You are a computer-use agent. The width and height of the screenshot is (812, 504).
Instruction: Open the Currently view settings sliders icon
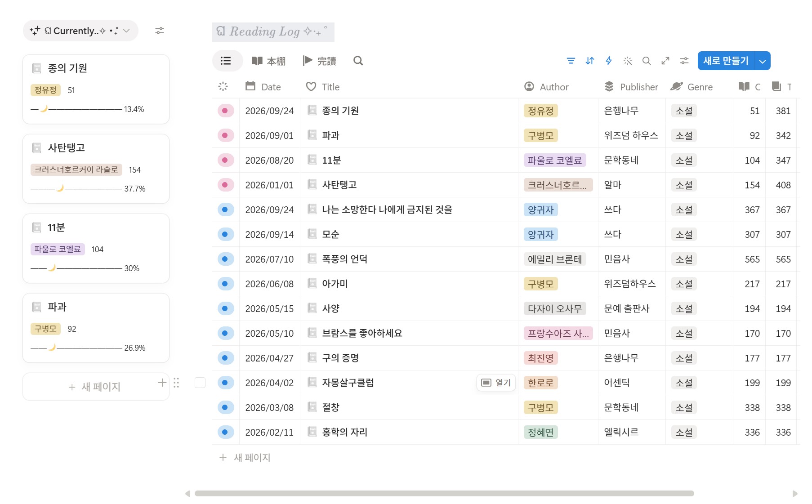160,31
